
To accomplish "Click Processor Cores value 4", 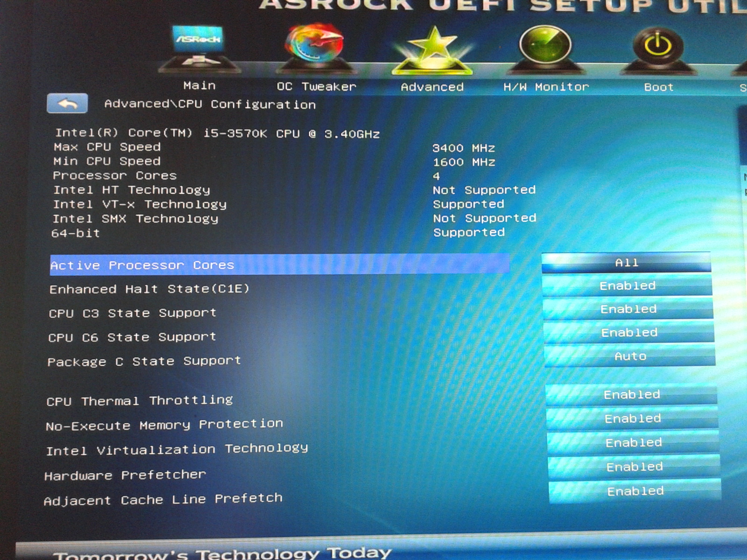I will pyautogui.click(x=436, y=176).
